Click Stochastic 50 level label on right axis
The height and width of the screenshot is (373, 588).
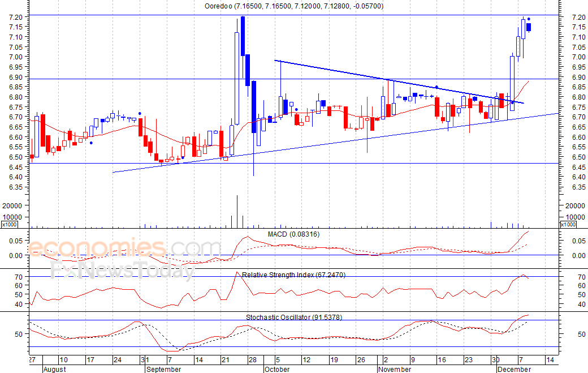[582, 333]
